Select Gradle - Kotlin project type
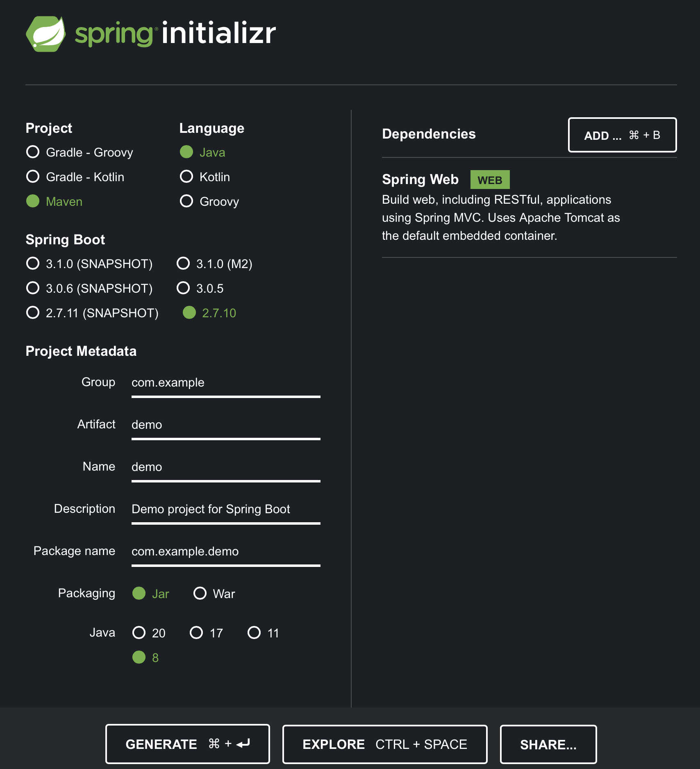 pos(75,177)
